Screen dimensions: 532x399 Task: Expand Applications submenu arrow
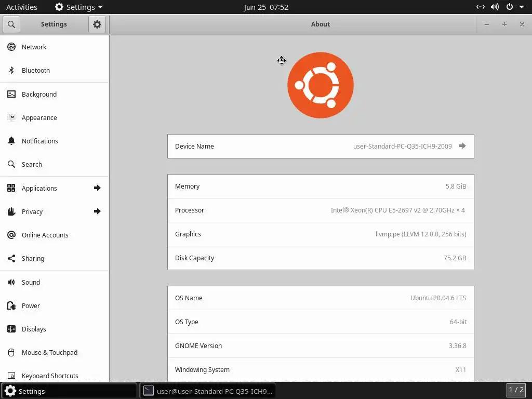(97, 188)
